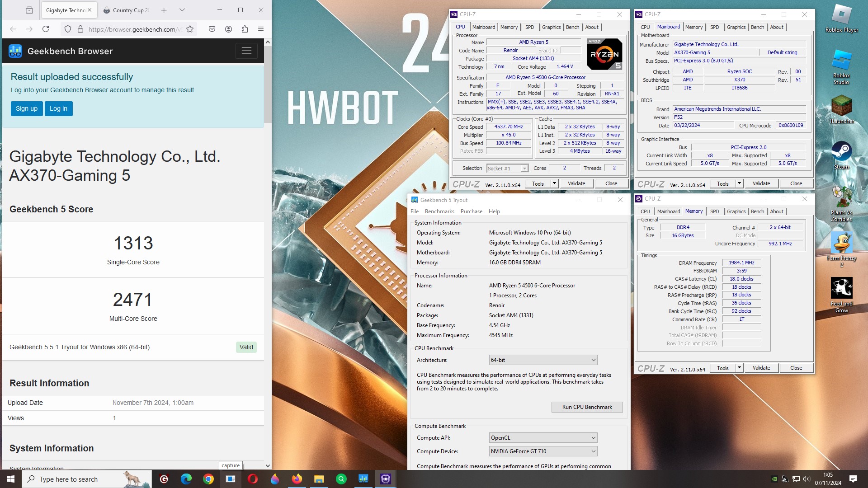Image resolution: width=868 pixels, height=488 pixels.
Task: Click the Firefox address bar URL field
Action: click(134, 29)
